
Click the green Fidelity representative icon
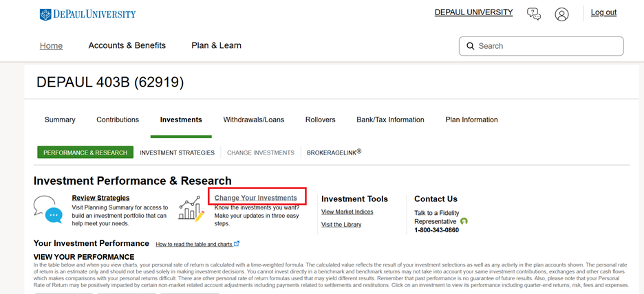pyautogui.click(x=464, y=221)
